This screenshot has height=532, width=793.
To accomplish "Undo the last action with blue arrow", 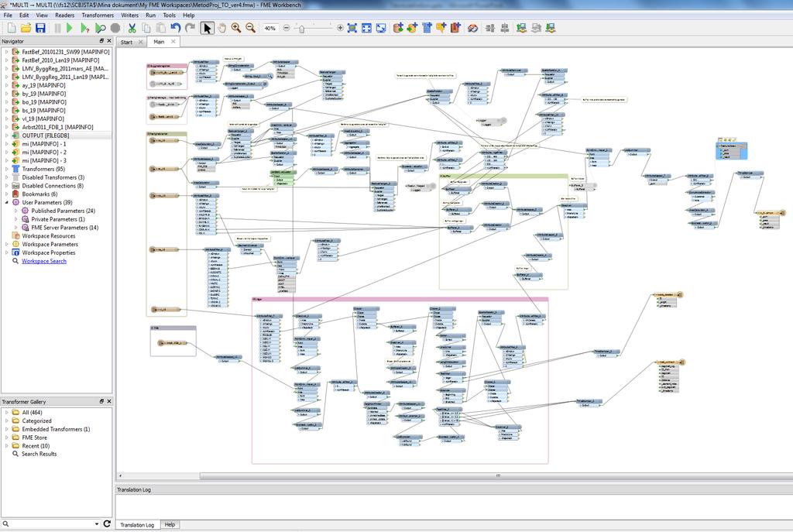I will [176, 28].
